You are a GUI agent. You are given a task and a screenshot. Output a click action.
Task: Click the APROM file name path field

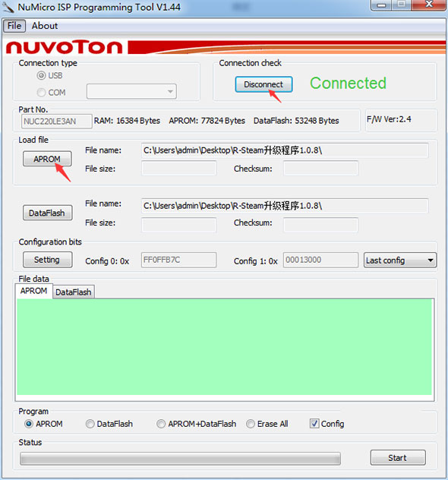[x=285, y=150]
